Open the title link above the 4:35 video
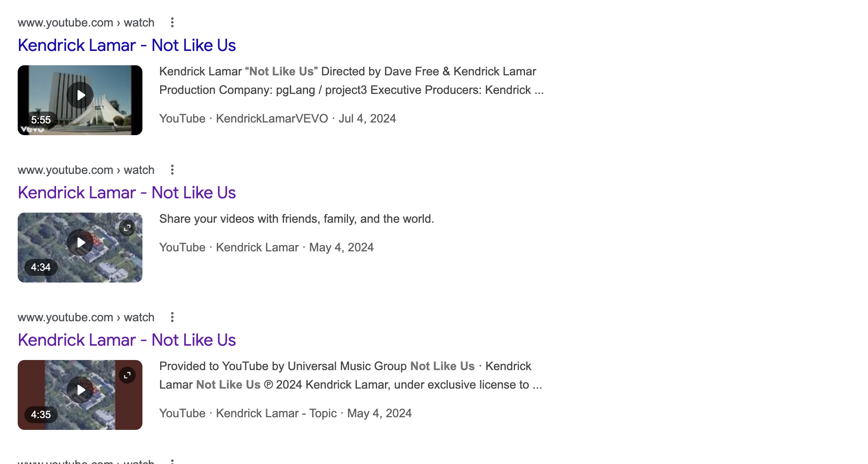This screenshot has width=868, height=464. tap(126, 340)
